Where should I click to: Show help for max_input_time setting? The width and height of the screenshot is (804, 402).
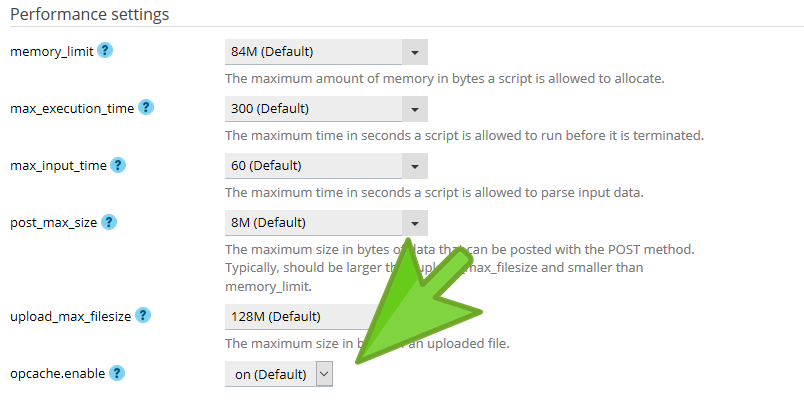click(117, 164)
